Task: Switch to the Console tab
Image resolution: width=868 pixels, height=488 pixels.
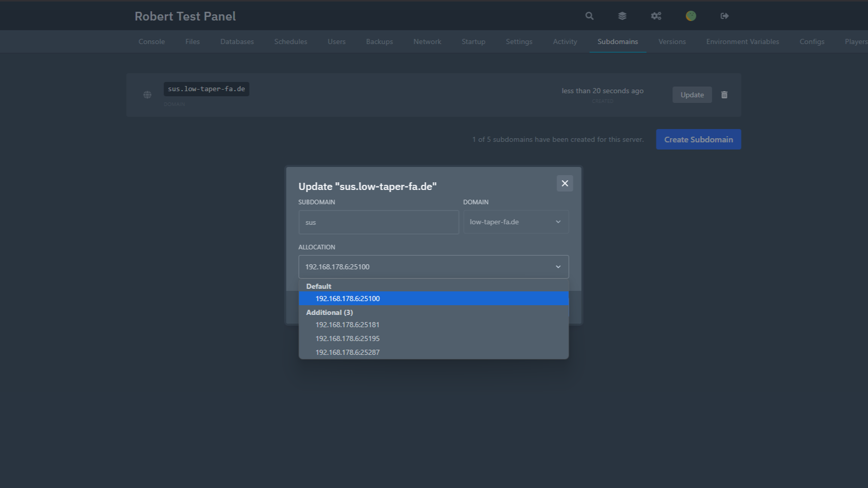Action: pyautogui.click(x=152, y=41)
